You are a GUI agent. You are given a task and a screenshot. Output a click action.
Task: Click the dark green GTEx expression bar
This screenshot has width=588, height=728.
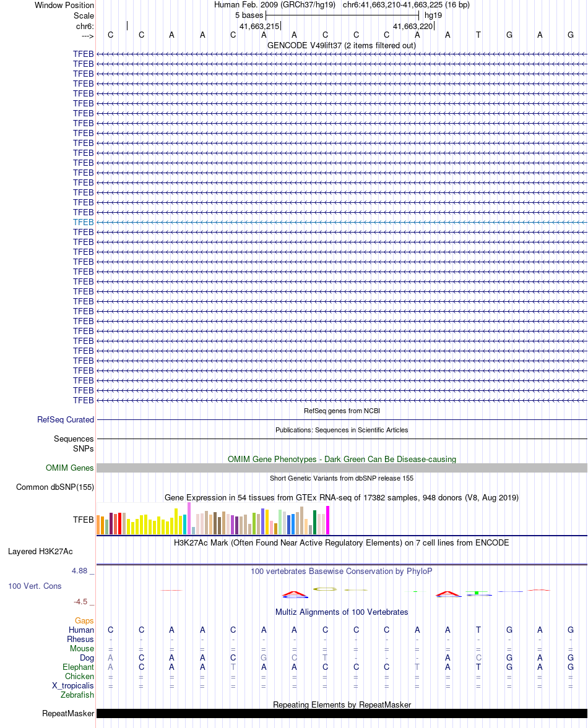[x=314, y=522]
